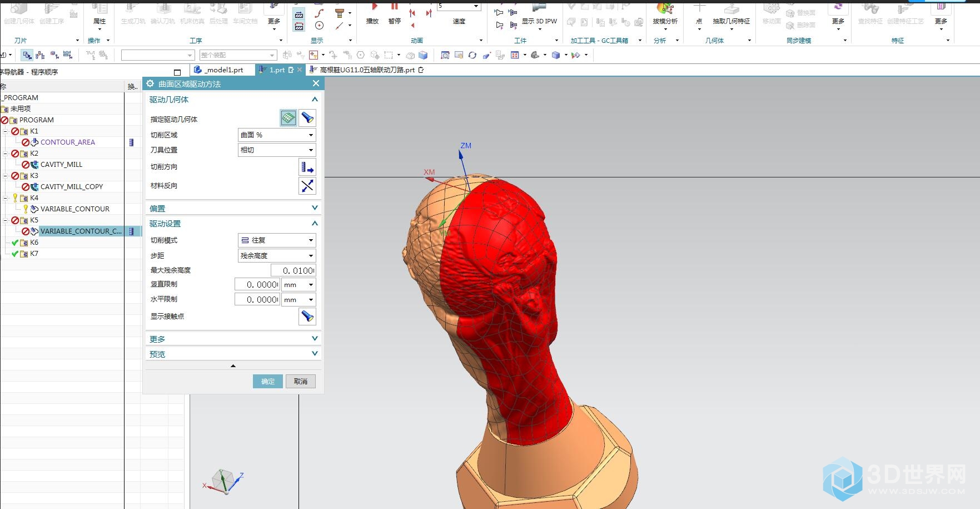Collapse the K5 tree node
The width and height of the screenshot is (980, 509).
[x=6, y=220]
